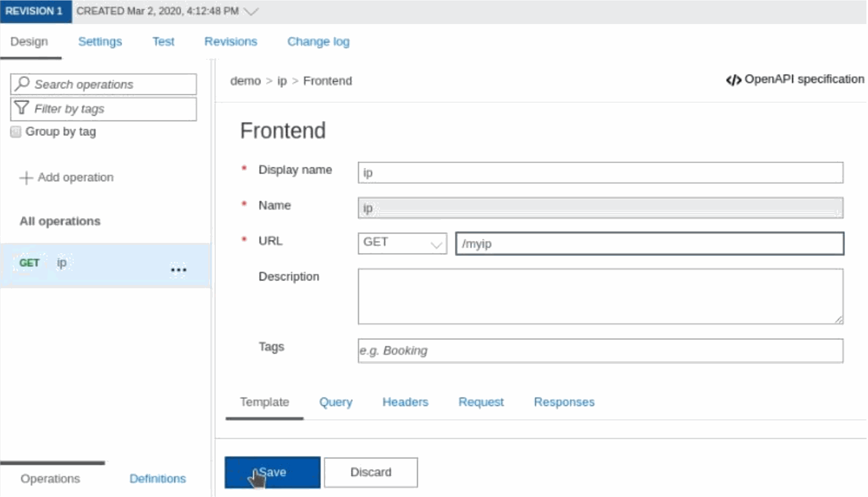Viewport: 868px width, 497px height.
Task: Open the Responses tab
Action: click(x=564, y=402)
